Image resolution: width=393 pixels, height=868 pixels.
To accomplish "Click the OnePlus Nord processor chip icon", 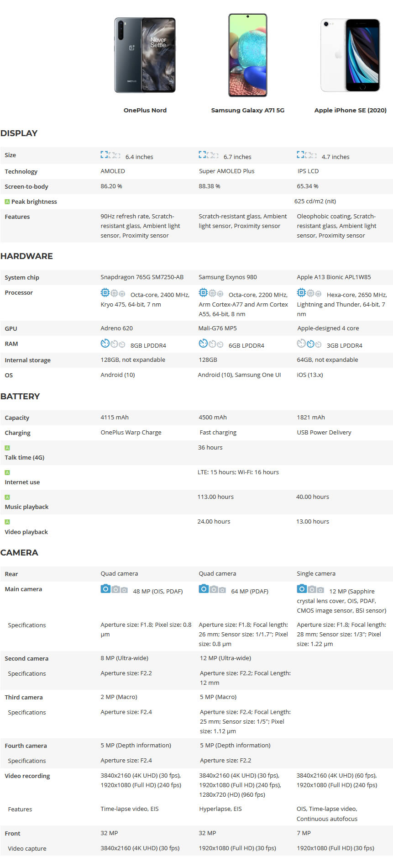I will coord(112,293).
